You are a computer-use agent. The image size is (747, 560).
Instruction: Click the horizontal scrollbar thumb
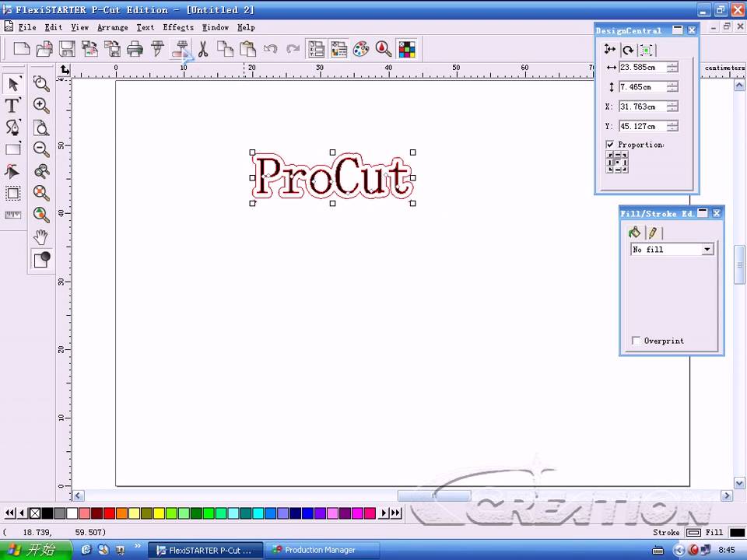[434, 495]
